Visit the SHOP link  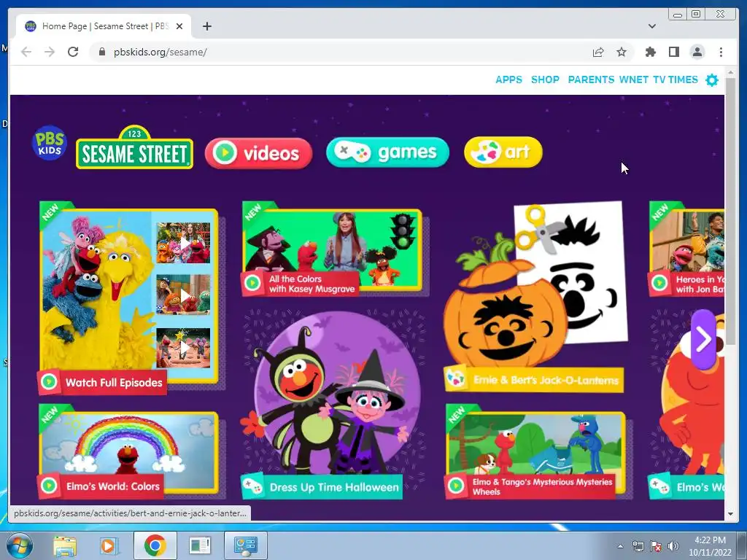[x=545, y=79]
